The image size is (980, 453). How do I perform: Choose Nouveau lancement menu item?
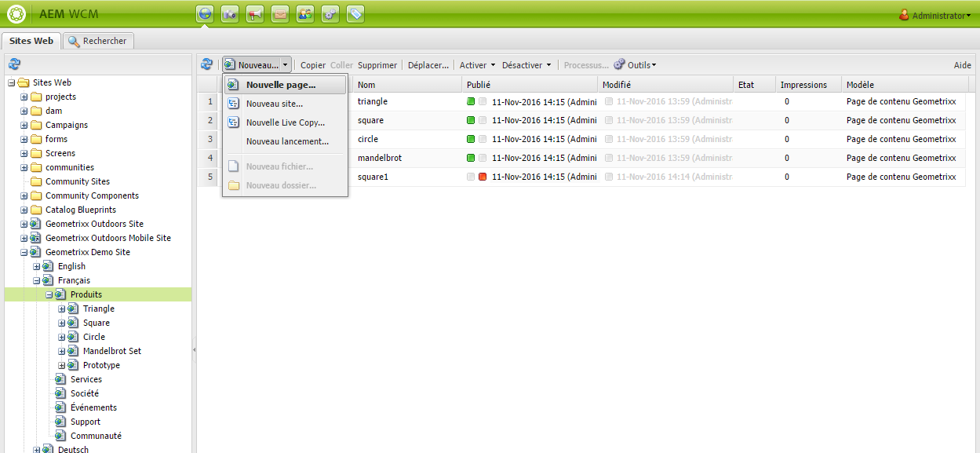point(286,141)
